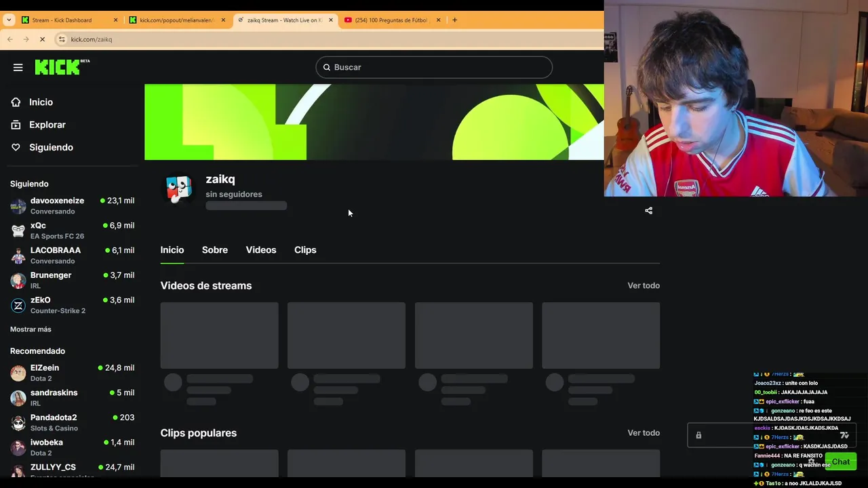Image resolution: width=868 pixels, height=488 pixels.
Task: Select the Inicio channel tab
Action: pyautogui.click(x=172, y=250)
